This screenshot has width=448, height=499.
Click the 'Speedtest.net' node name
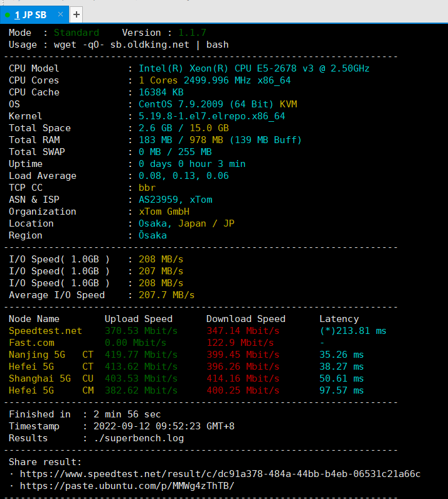pyautogui.click(x=46, y=331)
